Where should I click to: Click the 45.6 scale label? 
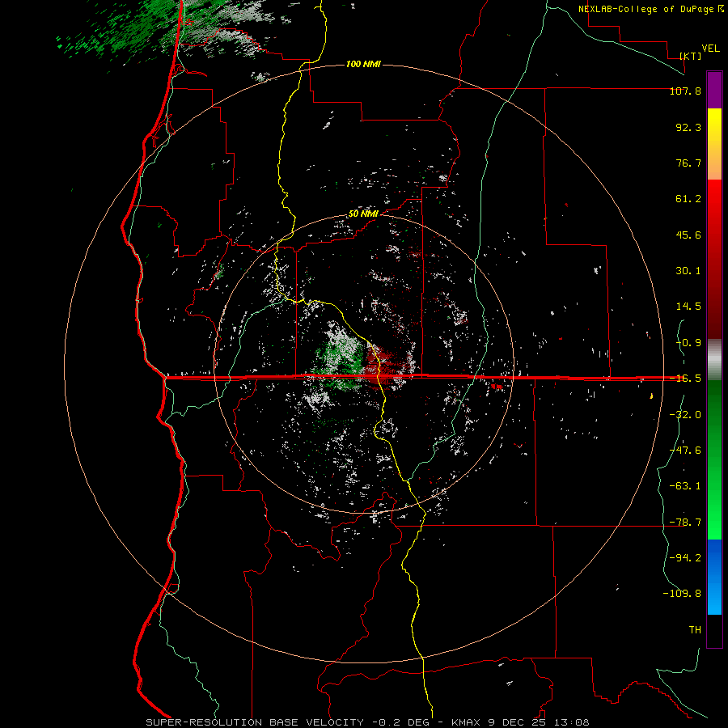pos(688,235)
